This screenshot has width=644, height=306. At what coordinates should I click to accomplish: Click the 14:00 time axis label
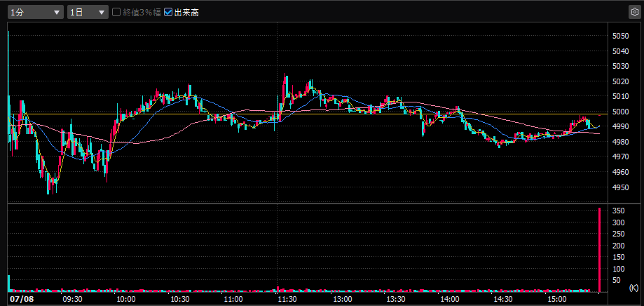(450, 298)
